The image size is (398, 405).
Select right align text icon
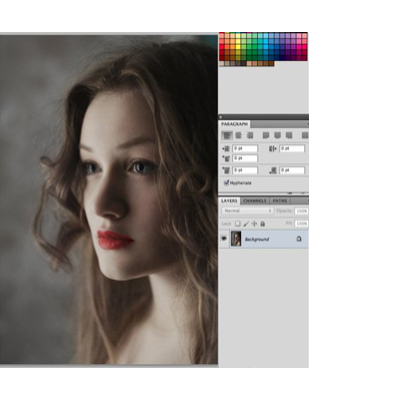tap(250, 135)
